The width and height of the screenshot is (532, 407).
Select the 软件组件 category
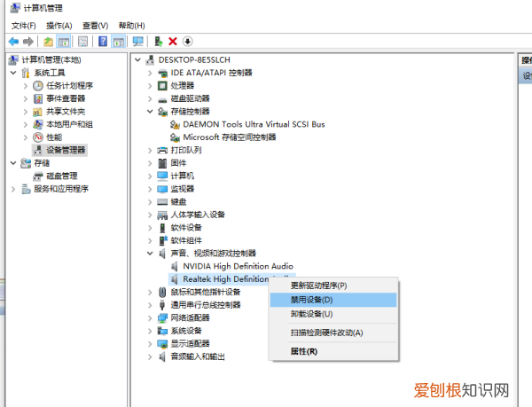(186, 240)
